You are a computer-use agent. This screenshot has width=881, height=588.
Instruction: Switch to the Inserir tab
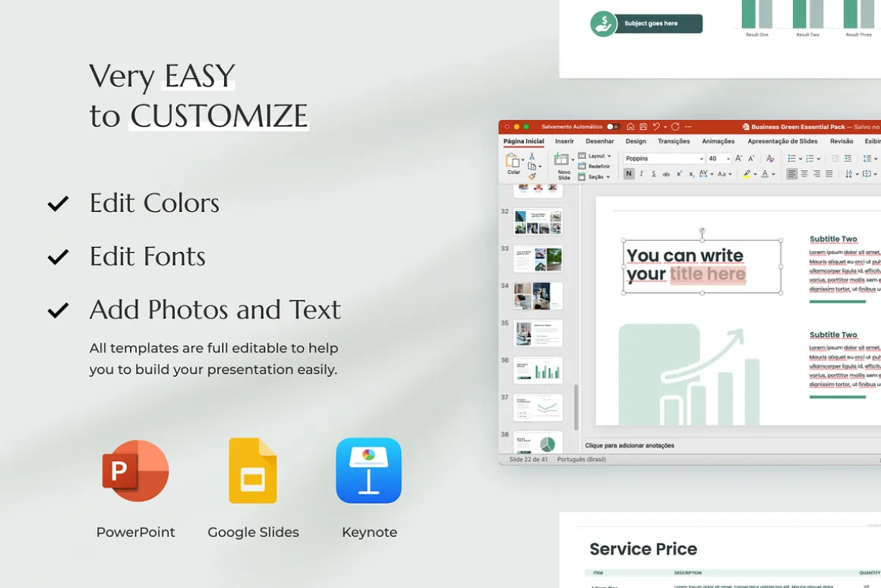564,141
